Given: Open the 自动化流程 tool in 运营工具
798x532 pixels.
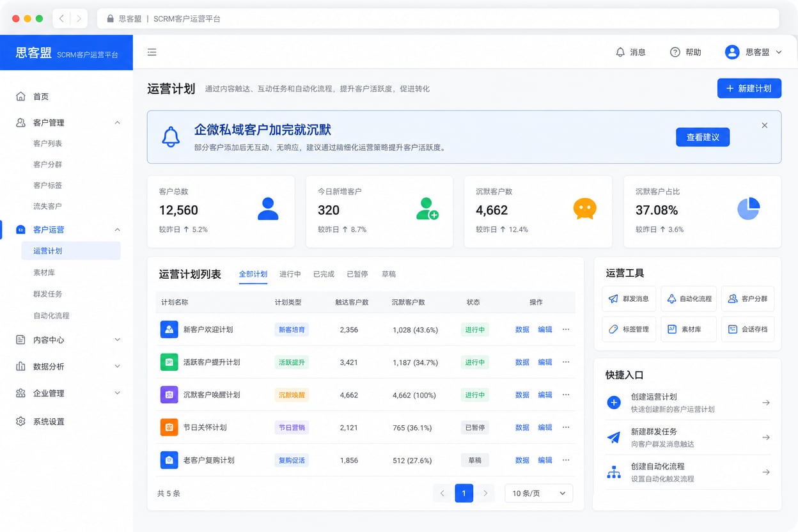Looking at the screenshot, I should [689, 299].
